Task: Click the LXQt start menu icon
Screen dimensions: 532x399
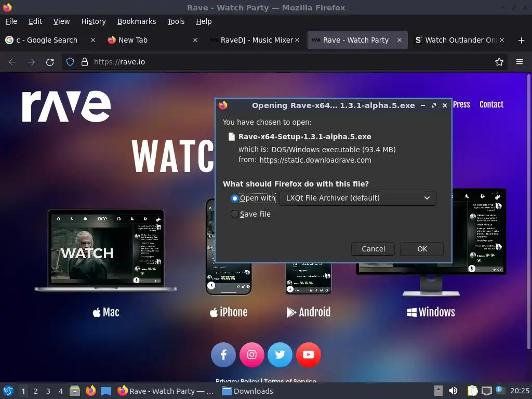Action: click(8, 391)
